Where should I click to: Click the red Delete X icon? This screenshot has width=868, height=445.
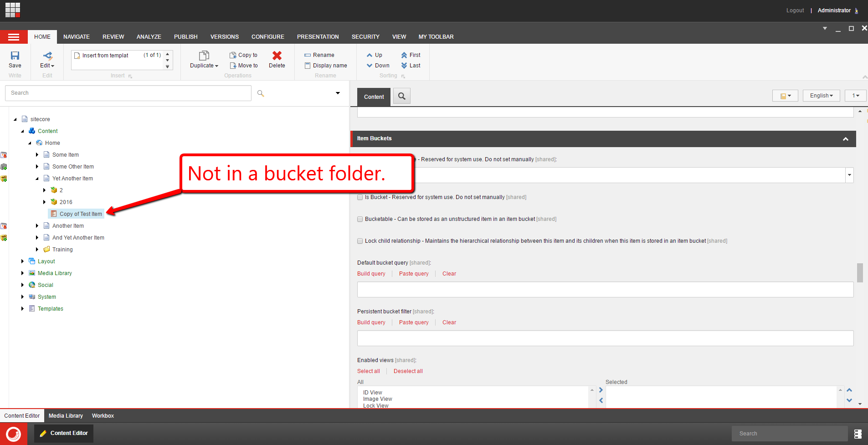[277, 56]
